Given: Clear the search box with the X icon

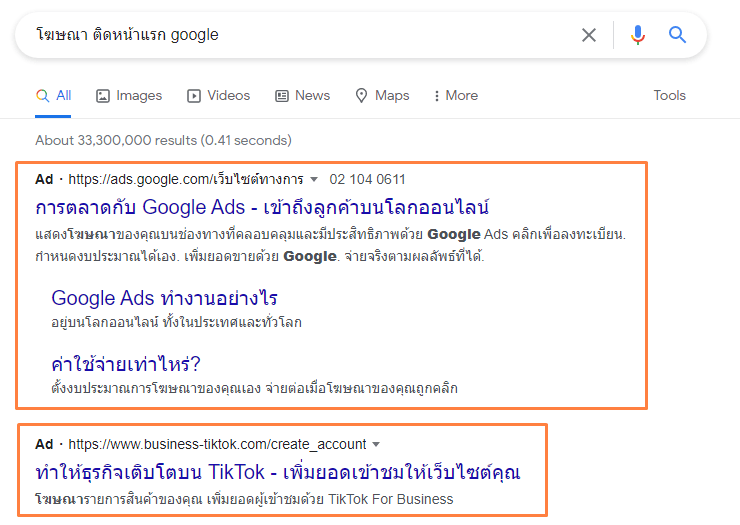Looking at the screenshot, I should 589,35.
